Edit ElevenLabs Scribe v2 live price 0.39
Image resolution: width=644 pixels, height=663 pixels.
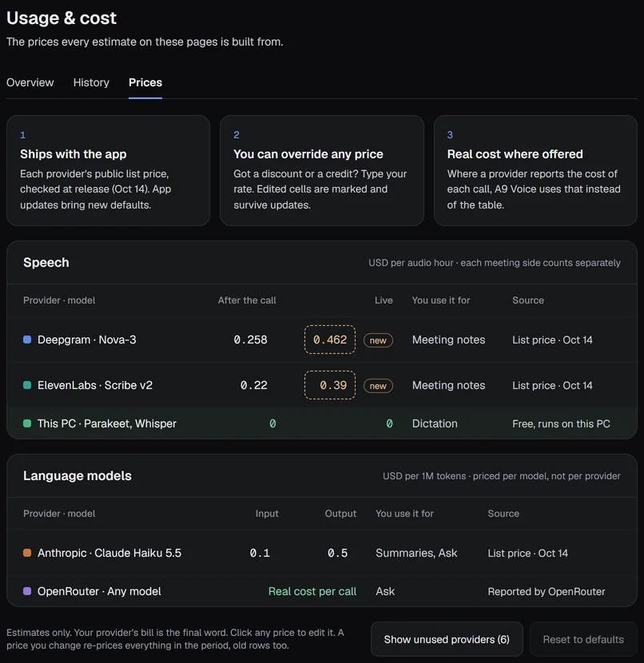point(330,385)
